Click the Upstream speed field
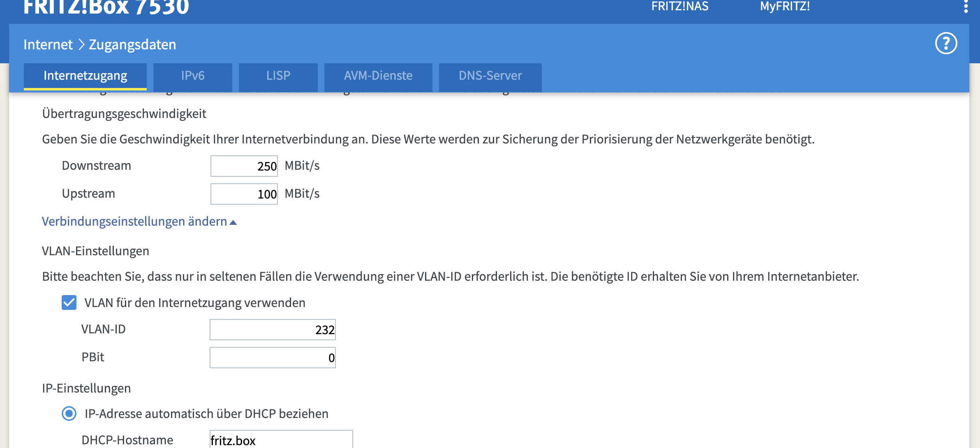The image size is (980, 448). point(244,194)
